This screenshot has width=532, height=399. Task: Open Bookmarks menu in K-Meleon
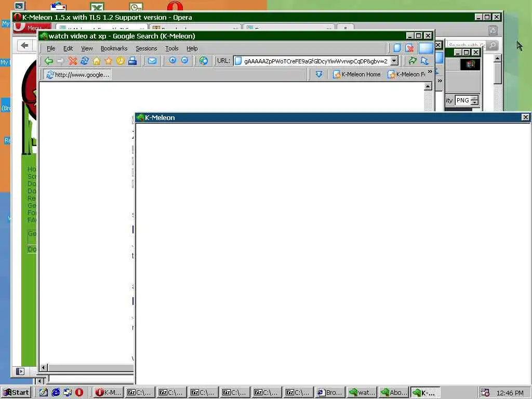(114, 48)
